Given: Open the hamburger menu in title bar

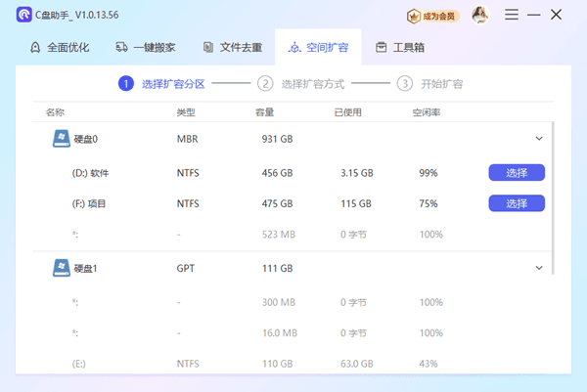Looking at the screenshot, I should pos(512,15).
